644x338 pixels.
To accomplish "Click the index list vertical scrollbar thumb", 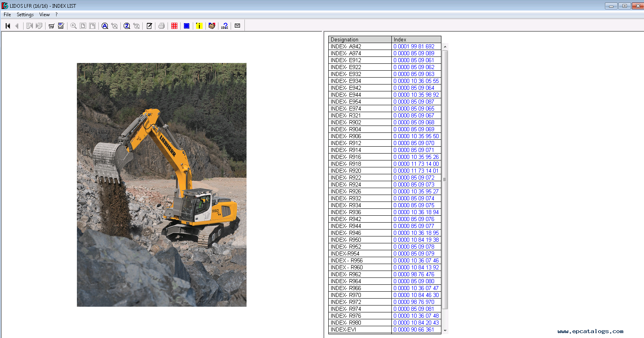I will coord(445,180).
